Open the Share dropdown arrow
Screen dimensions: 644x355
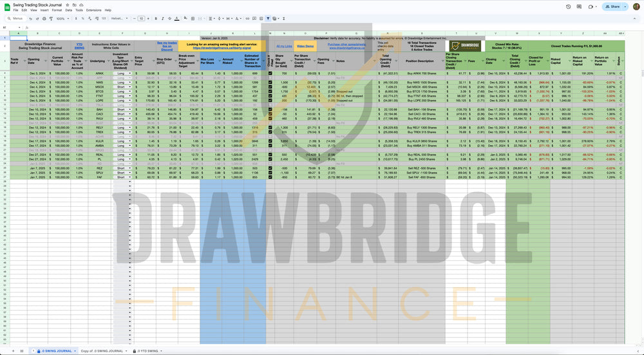point(625,6)
